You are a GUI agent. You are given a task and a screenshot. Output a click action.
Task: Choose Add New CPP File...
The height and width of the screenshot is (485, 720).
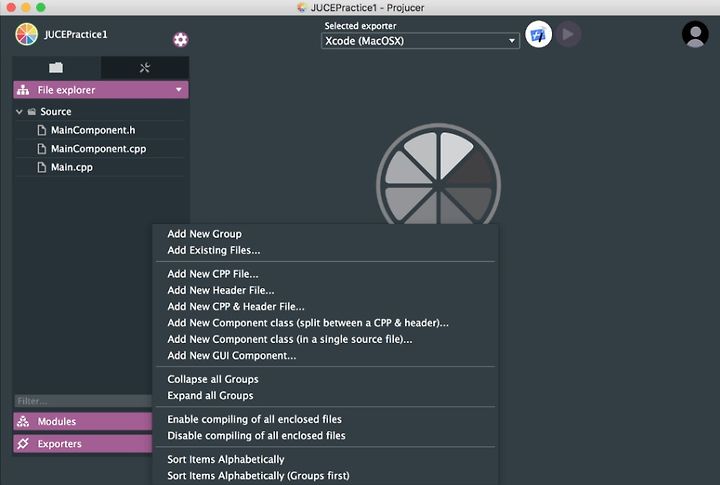325,274
